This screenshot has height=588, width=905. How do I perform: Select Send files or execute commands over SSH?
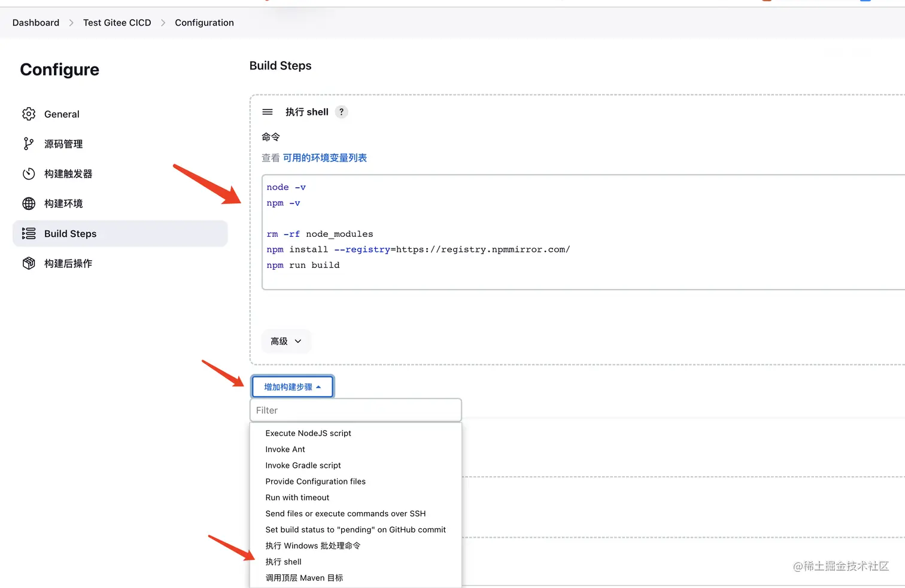tap(345, 513)
